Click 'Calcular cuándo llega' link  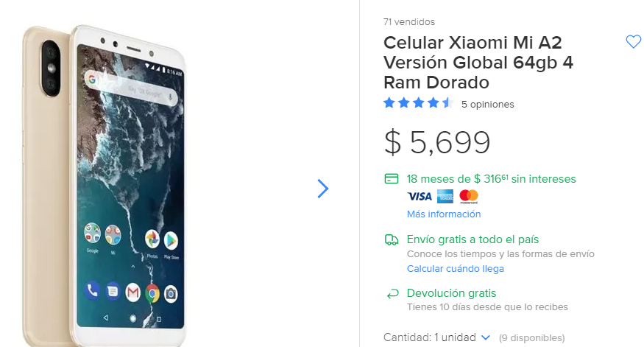click(456, 269)
